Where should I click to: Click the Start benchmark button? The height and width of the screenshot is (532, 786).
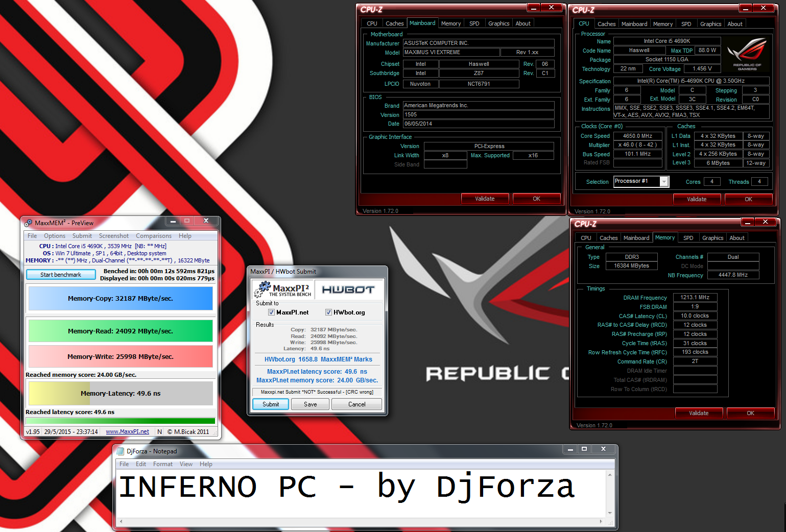[x=61, y=275]
